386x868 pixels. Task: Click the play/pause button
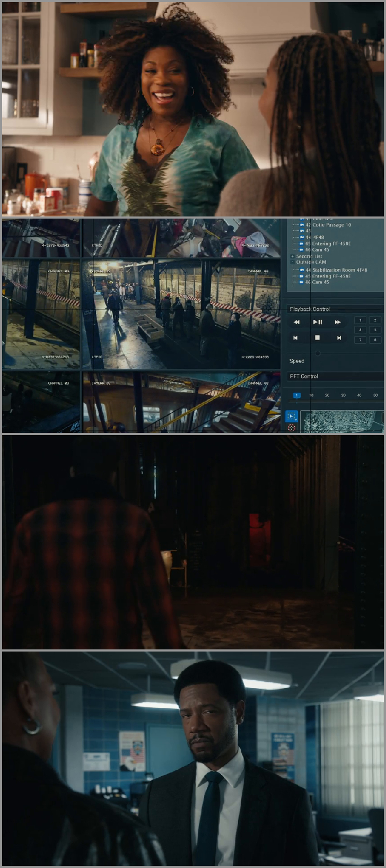[317, 322]
